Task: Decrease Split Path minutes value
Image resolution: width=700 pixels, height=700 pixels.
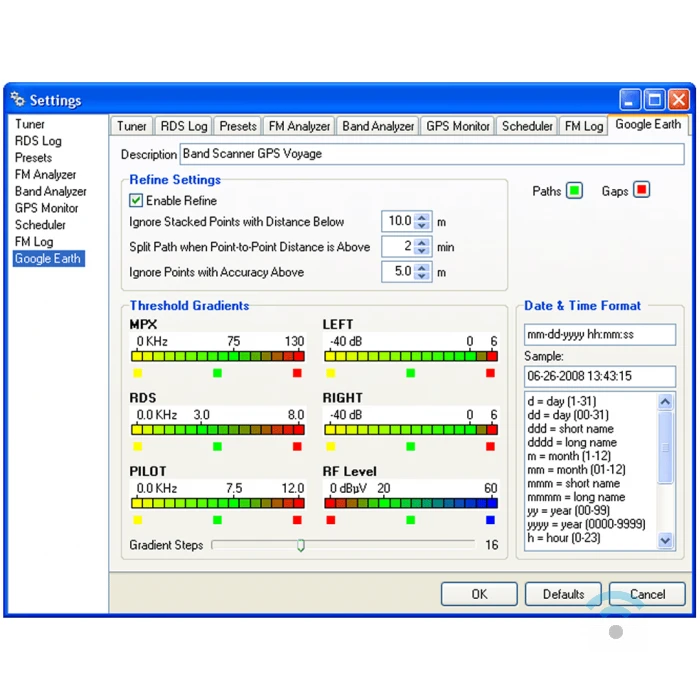Action: (x=422, y=250)
